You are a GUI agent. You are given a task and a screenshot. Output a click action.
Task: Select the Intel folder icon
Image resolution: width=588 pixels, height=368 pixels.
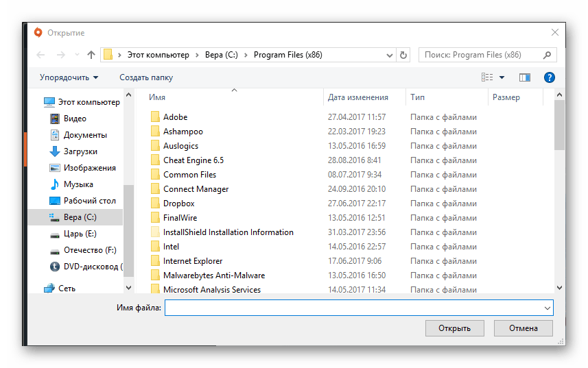pos(155,246)
